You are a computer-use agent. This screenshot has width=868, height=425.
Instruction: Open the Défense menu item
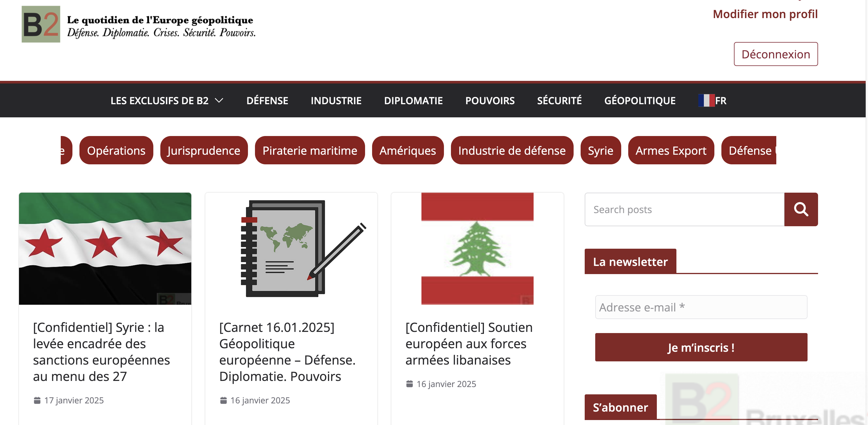[267, 100]
